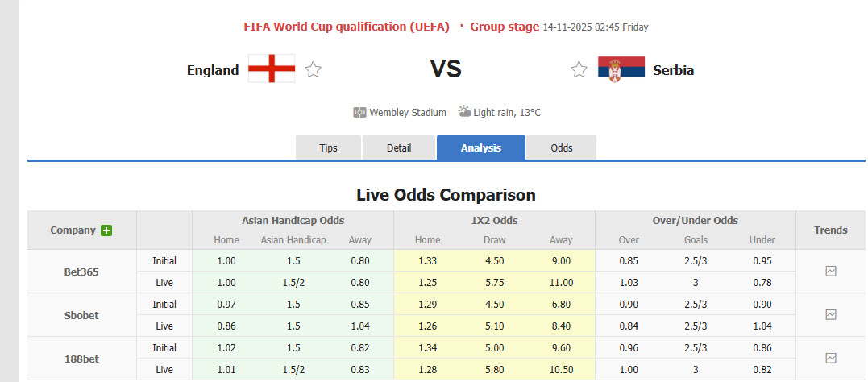Viewport: 868px width, 382px height.
Task: Switch to the Detail tab
Action: 399,147
